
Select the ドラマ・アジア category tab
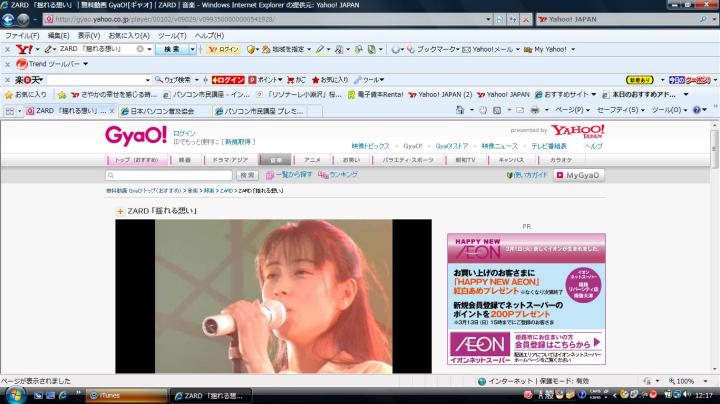pyautogui.click(x=229, y=160)
